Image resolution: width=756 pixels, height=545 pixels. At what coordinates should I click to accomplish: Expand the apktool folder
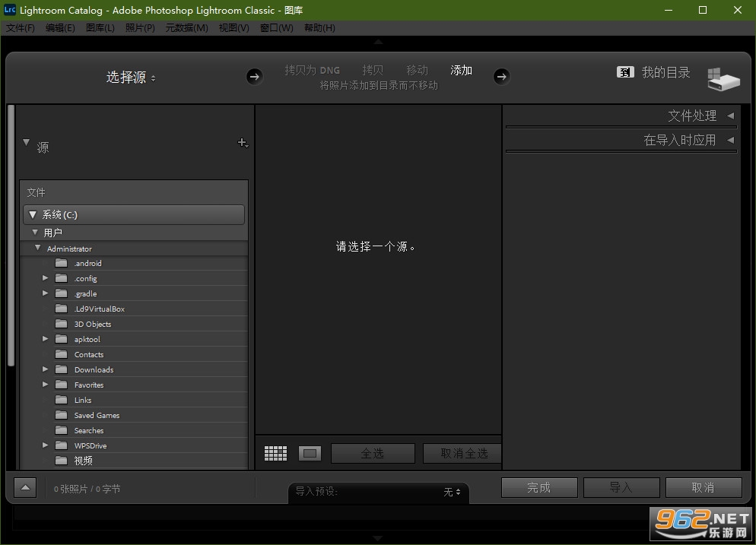[x=45, y=339]
